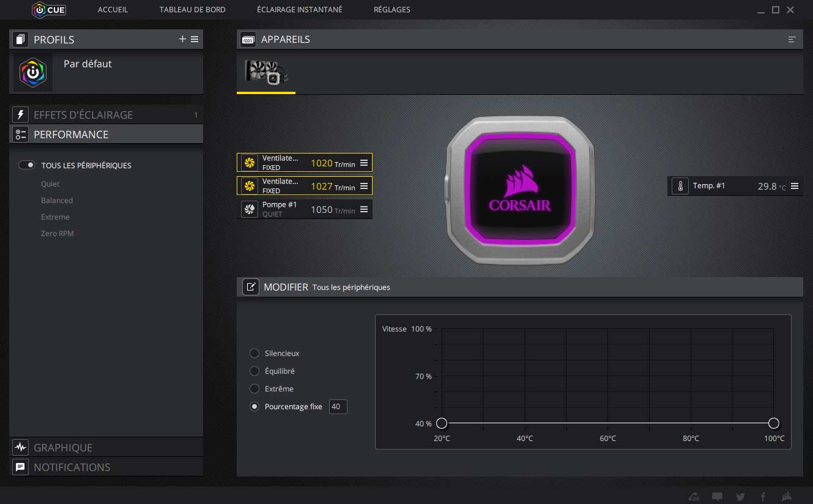Image resolution: width=813 pixels, height=504 pixels.
Task: Add a new profile with plus icon
Action: (x=182, y=39)
